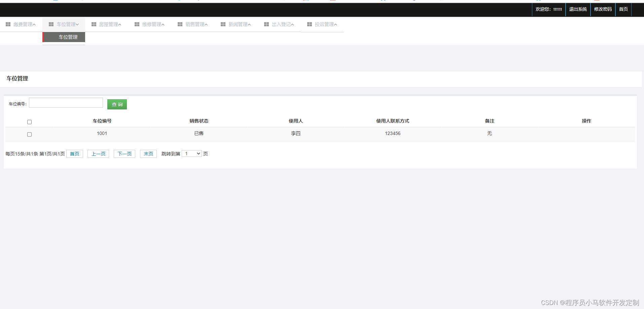Click 末页 to jump to last page
Image resolution: width=644 pixels, height=309 pixels.
pyautogui.click(x=148, y=153)
